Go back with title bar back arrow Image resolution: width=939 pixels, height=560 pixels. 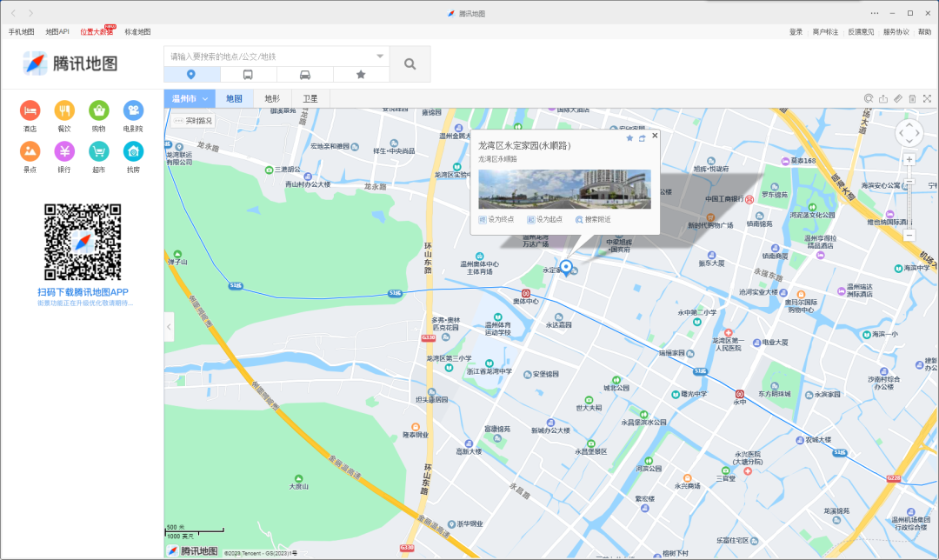coord(13,12)
